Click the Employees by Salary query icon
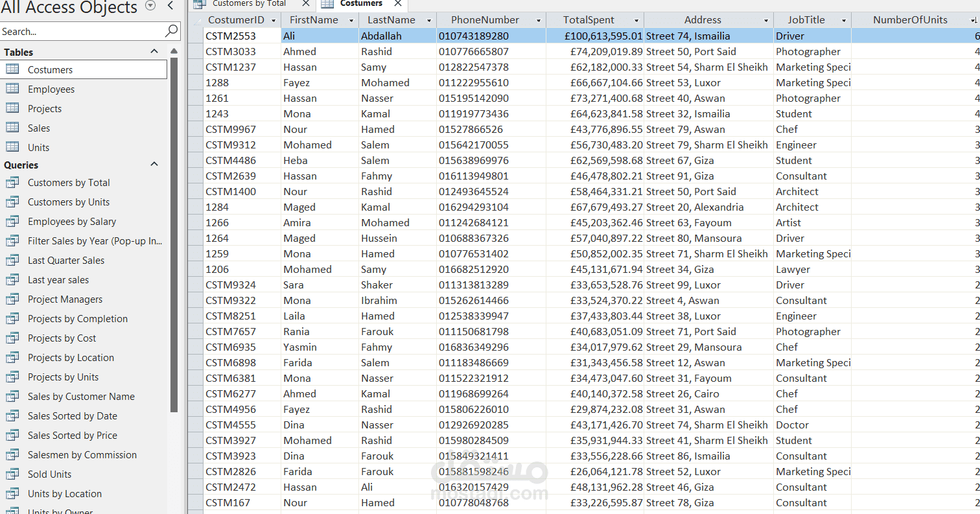The width and height of the screenshot is (980, 514). [12, 221]
